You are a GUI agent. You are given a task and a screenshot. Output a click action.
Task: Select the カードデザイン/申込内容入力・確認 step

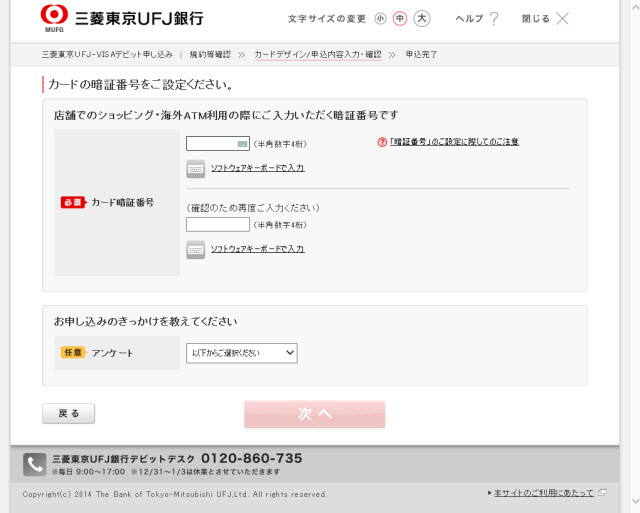coord(318,54)
